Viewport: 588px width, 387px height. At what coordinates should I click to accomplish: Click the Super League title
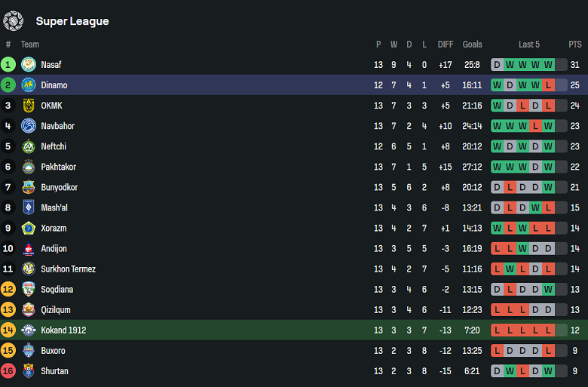[x=72, y=21]
